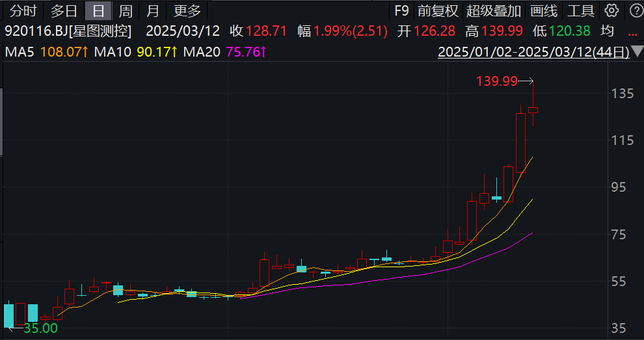The image size is (644, 340).
Task: Click the 55 price axis label
Action: (x=619, y=281)
